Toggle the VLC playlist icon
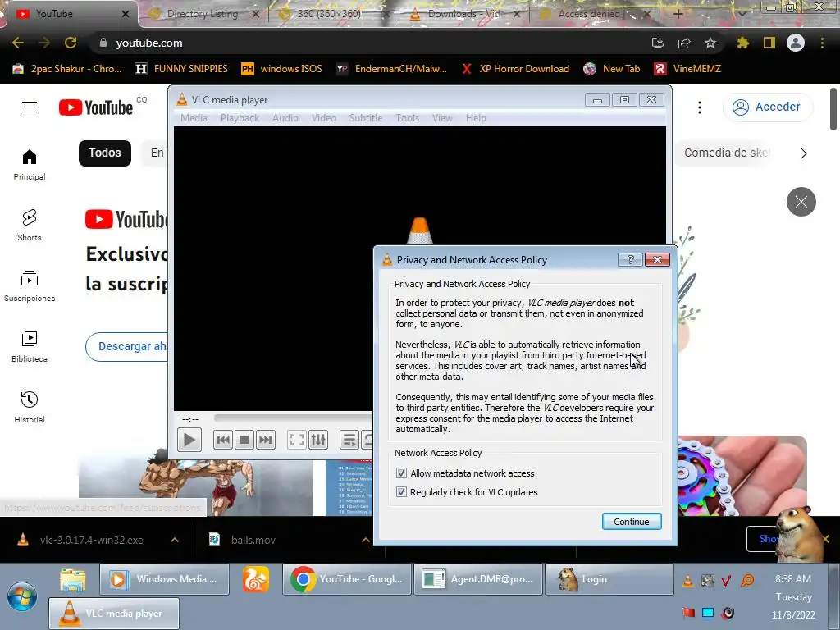840x630 pixels. click(349, 440)
